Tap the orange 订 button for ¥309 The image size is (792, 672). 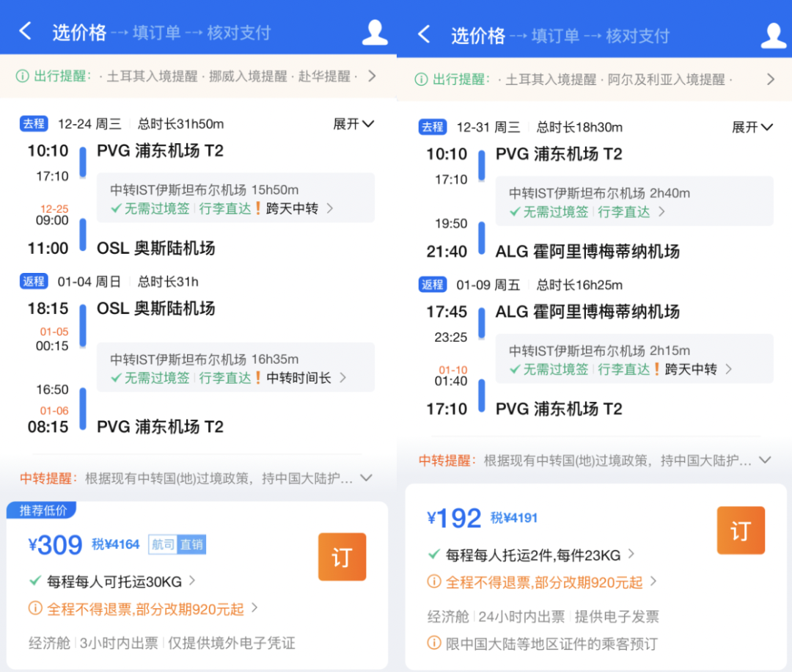(342, 557)
